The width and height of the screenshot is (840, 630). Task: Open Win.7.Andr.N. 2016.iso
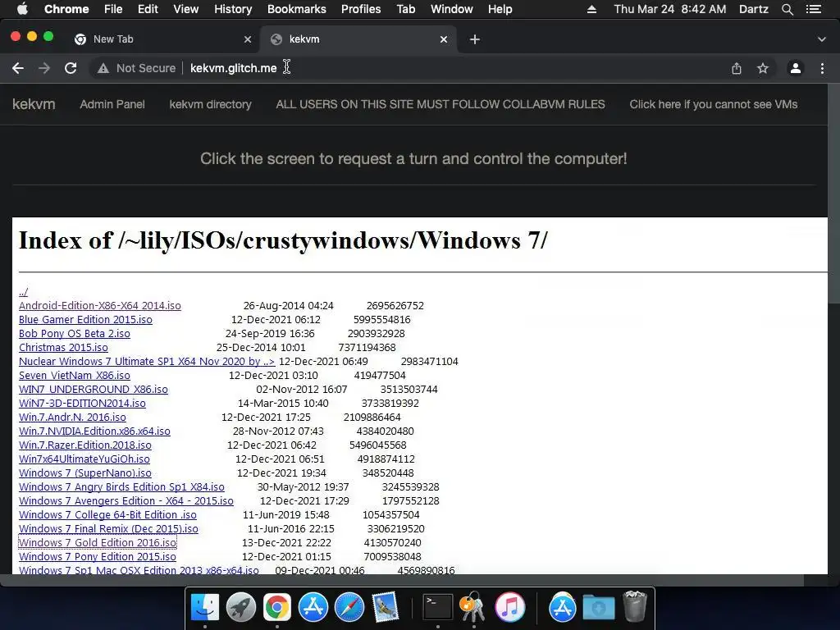[x=72, y=417]
